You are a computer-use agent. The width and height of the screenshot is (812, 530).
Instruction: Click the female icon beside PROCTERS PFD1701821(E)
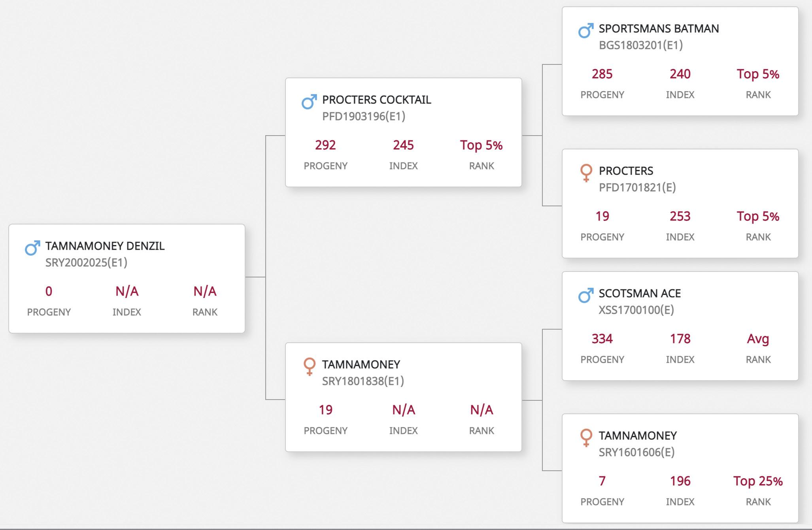(x=586, y=173)
